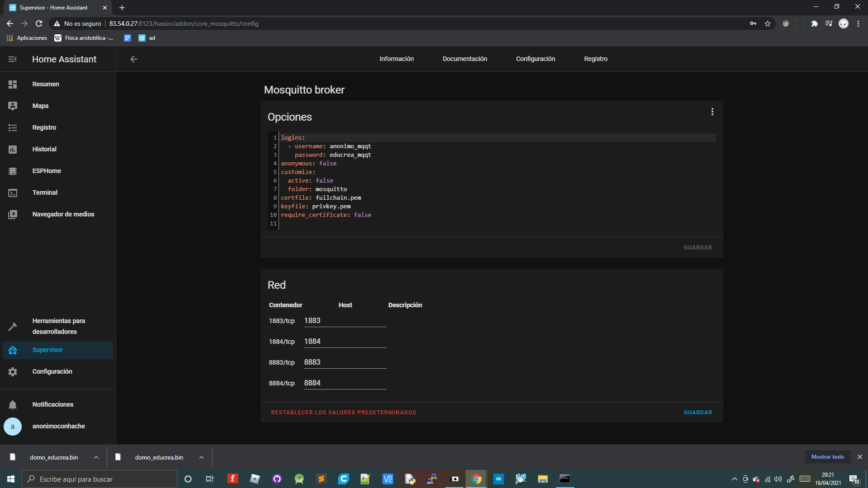Screen dimensions: 868x488
Task: Open the Notificaciones bell icon
Action: point(13,405)
